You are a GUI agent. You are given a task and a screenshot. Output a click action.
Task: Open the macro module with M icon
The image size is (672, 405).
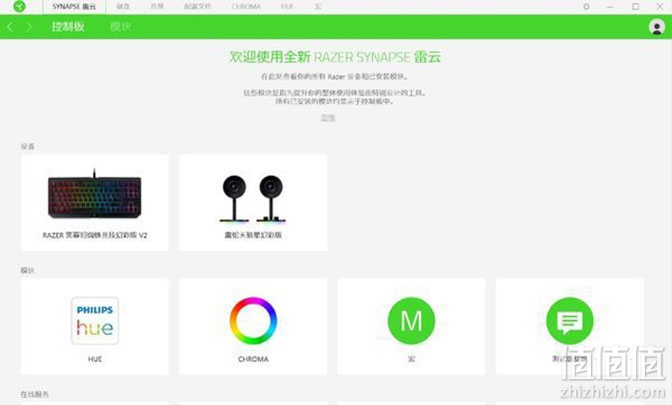411,327
